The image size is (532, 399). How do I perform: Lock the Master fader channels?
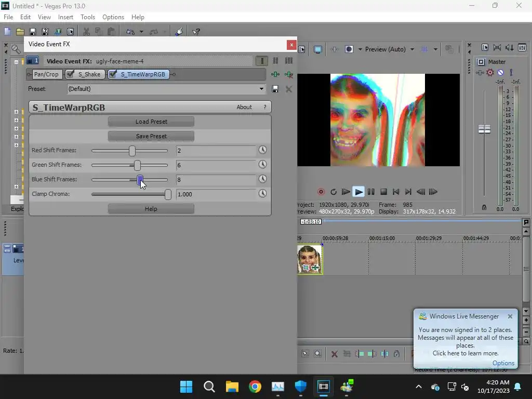[484, 207]
